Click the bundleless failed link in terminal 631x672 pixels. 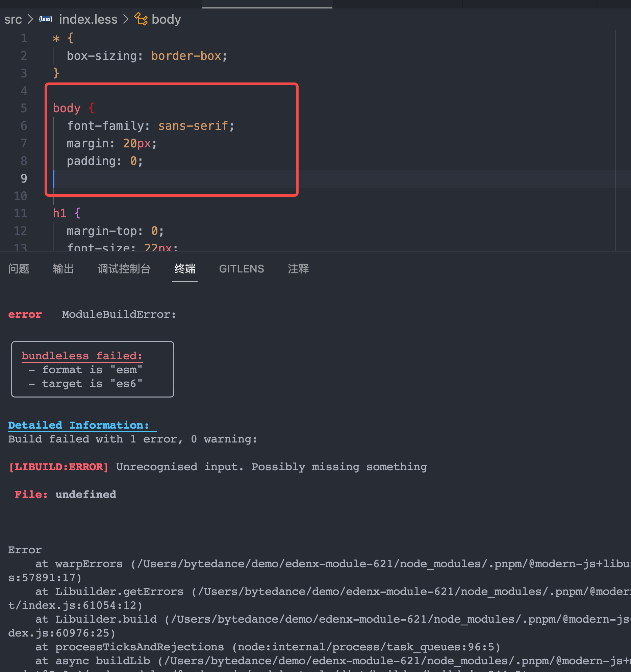coord(82,356)
